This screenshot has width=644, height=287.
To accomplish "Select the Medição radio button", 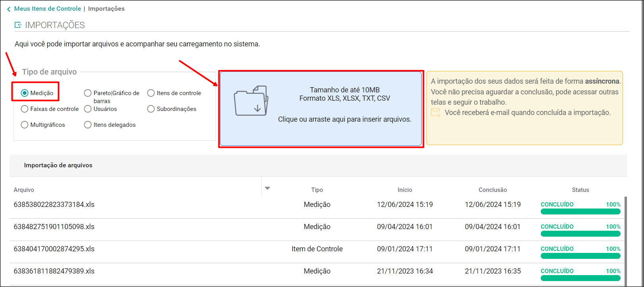I will [25, 93].
